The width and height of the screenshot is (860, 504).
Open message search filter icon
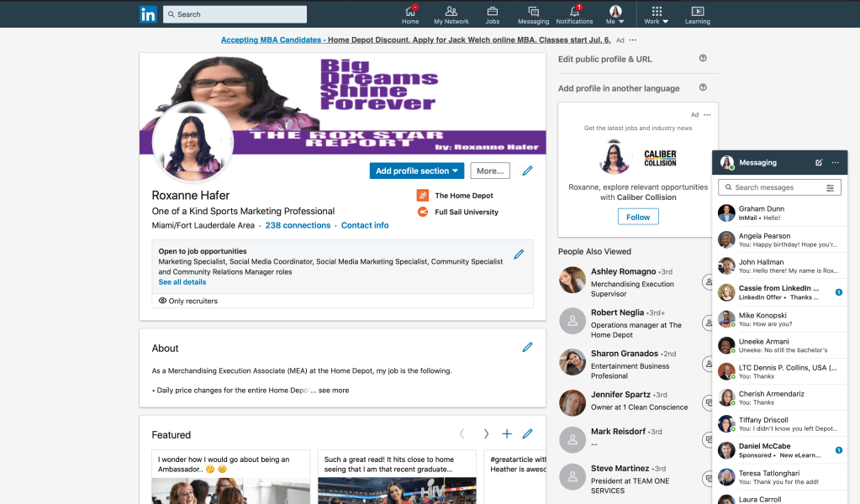831,187
